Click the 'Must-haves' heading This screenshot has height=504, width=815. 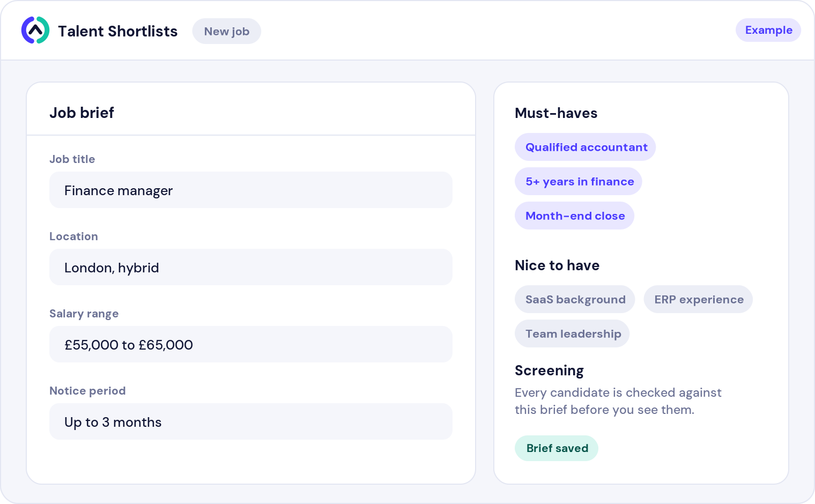pos(556,113)
